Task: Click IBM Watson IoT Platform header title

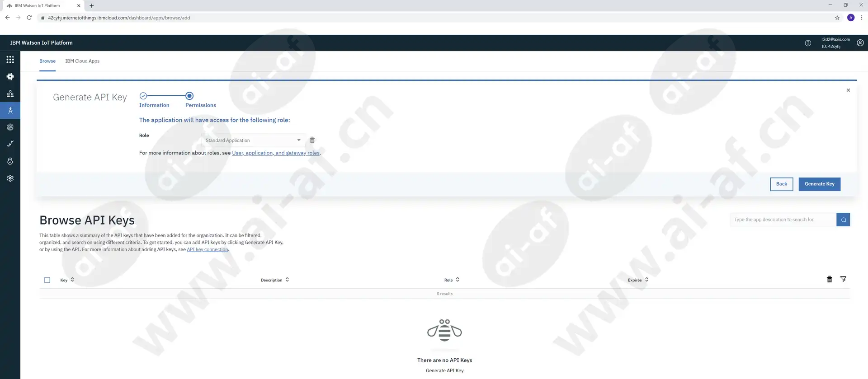Action: [41, 43]
